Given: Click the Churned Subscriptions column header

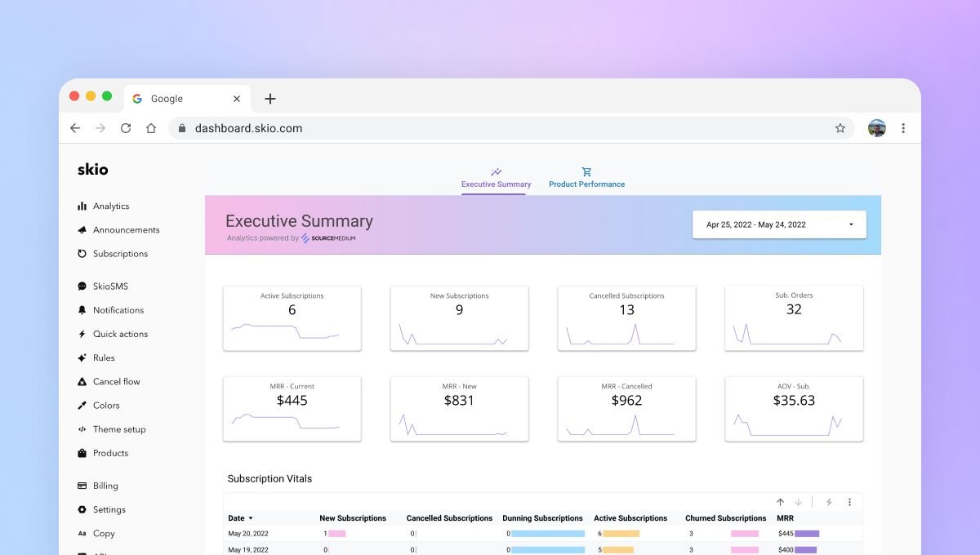Looking at the screenshot, I should (x=725, y=518).
